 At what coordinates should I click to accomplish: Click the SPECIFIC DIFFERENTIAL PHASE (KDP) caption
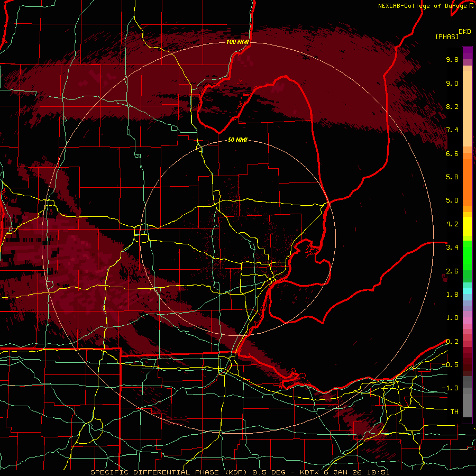coord(170,472)
